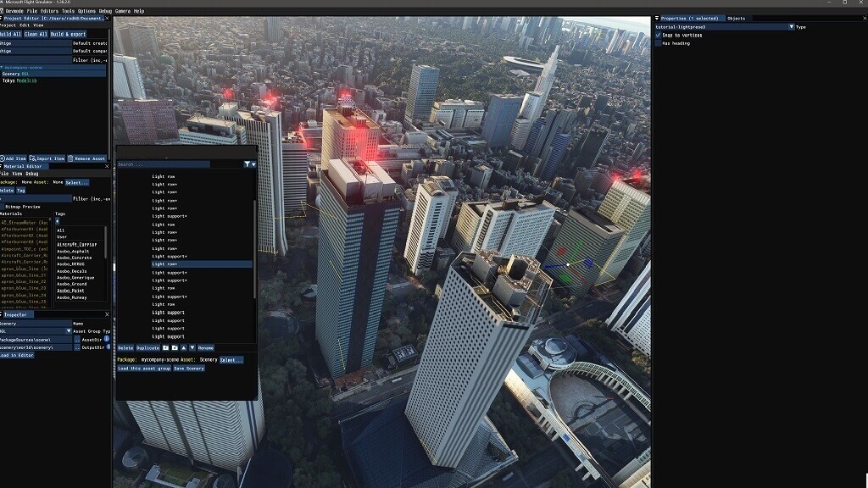Click the Rename button
Image resolution: width=868 pixels, height=488 pixels.
(x=206, y=348)
